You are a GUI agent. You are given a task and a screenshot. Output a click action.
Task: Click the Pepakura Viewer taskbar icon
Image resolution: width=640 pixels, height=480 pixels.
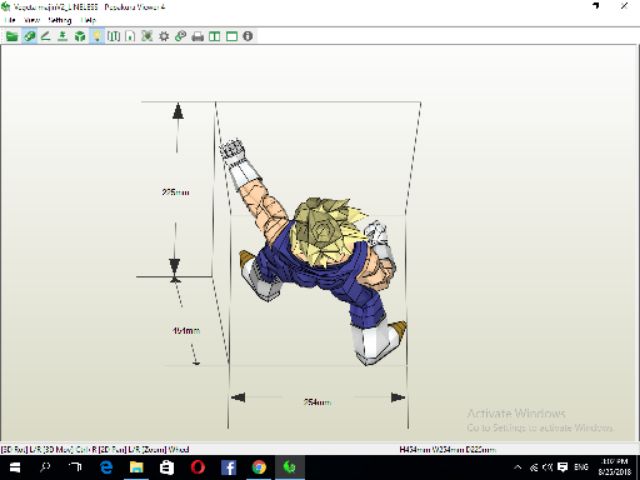click(289, 467)
